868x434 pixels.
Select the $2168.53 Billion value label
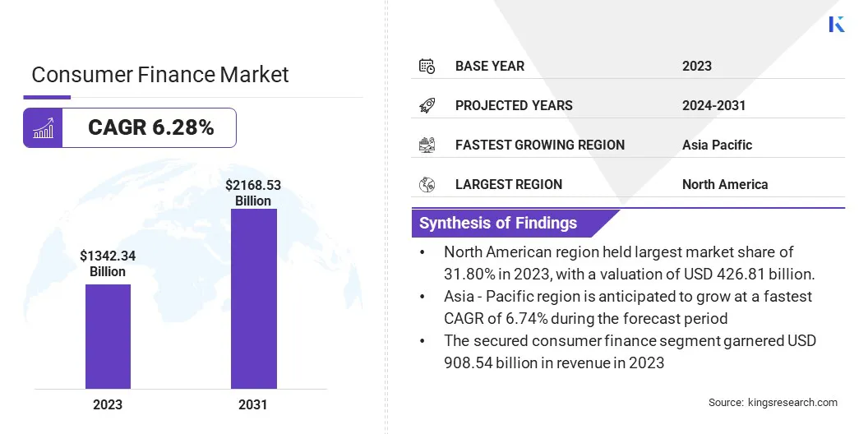point(253,193)
